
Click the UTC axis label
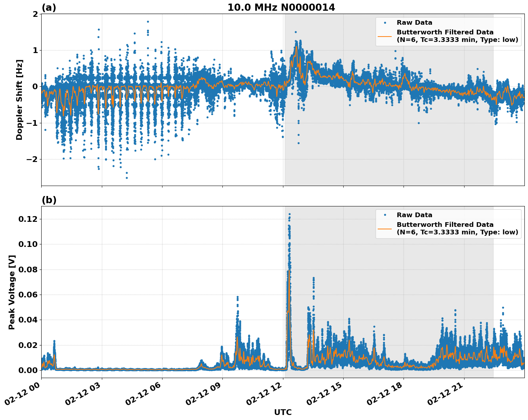(283, 412)
